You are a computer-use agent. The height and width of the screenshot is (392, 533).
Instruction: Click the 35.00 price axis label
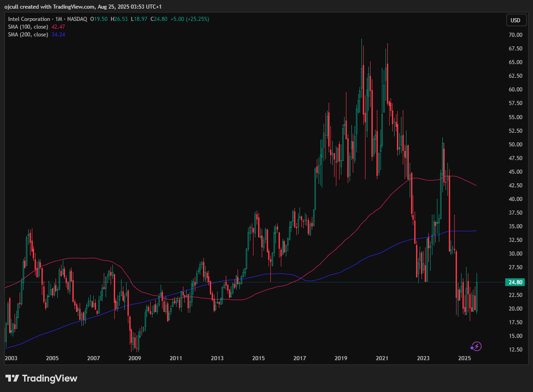pos(515,226)
